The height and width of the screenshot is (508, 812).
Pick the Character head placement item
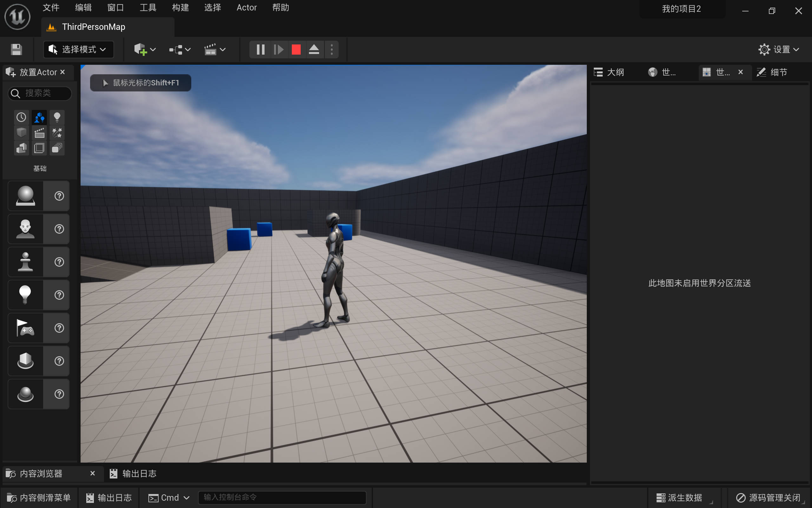[25, 229]
